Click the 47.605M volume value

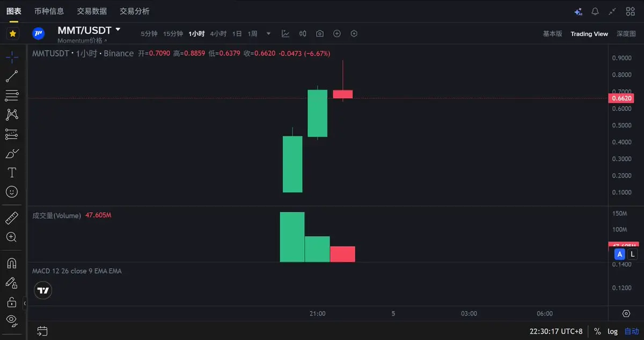98,215
